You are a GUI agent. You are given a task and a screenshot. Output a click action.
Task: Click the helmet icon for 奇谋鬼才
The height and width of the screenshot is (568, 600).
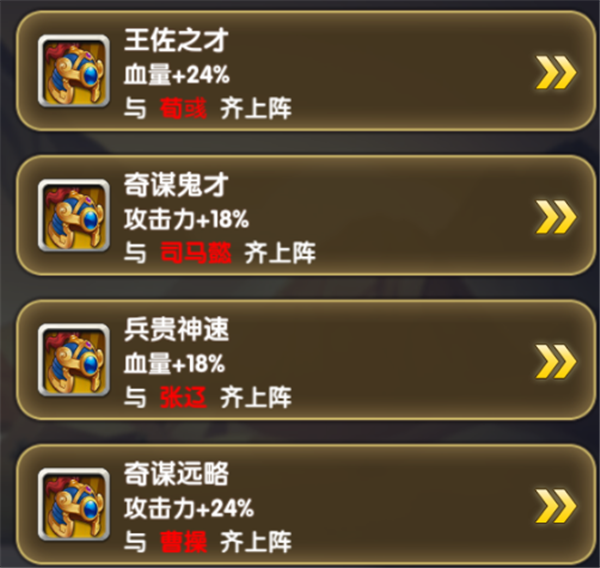coord(74,215)
